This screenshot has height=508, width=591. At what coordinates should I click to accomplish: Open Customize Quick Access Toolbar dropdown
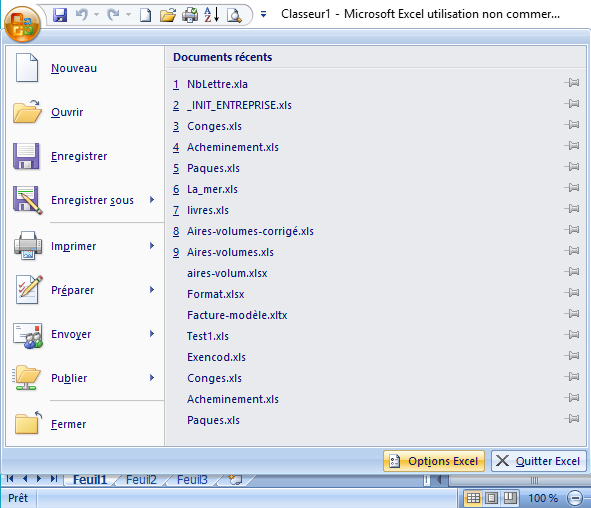(263, 15)
